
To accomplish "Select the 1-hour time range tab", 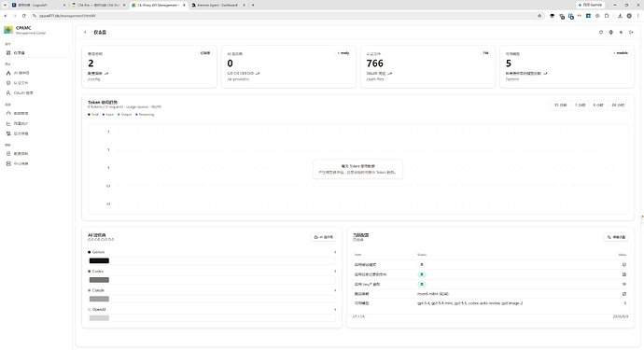I will 580,105.
